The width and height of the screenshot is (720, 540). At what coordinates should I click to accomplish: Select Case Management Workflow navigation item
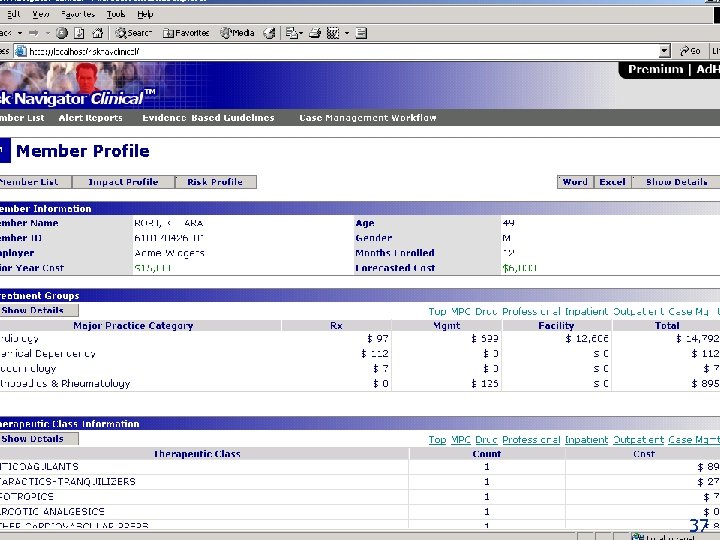(367, 118)
